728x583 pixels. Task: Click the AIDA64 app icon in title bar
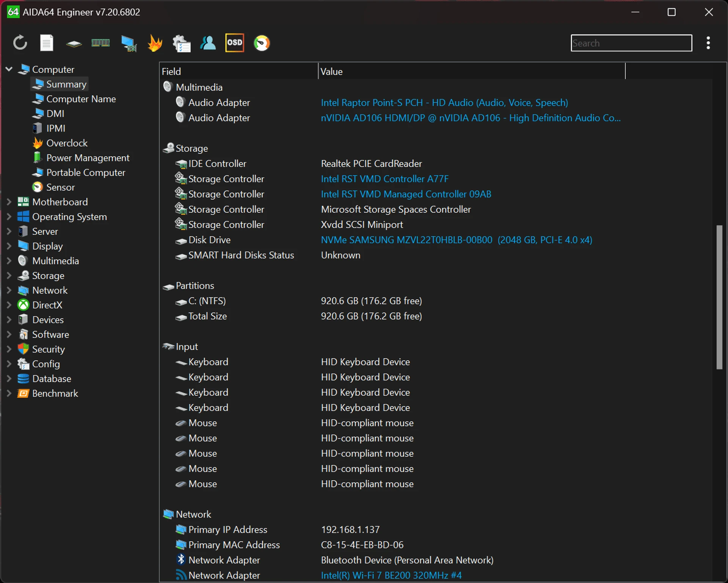click(x=13, y=12)
